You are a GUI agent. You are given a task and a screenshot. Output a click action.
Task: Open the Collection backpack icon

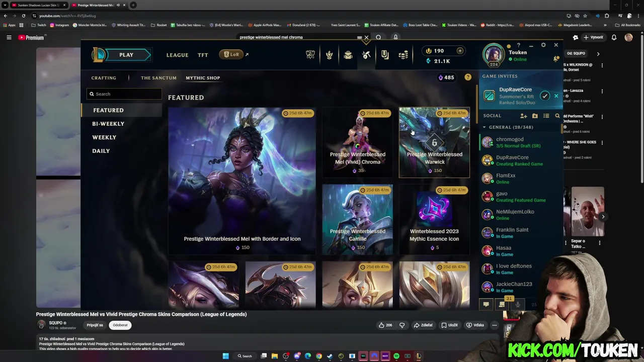tap(348, 55)
